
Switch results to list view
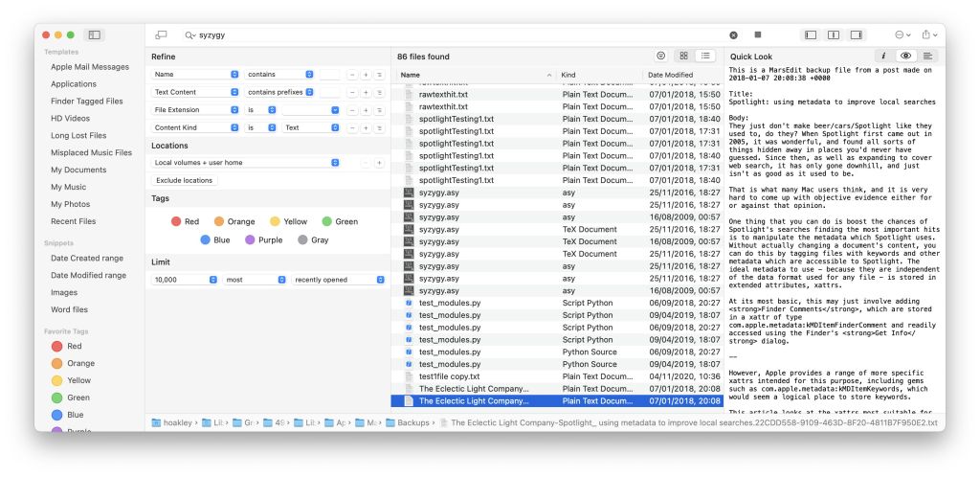click(x=706, y=57)
